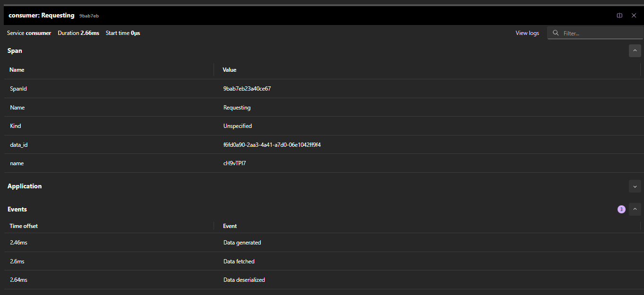The image size is (644, 295).
Task: Collapse the Events section
Action: pos(635,209)
